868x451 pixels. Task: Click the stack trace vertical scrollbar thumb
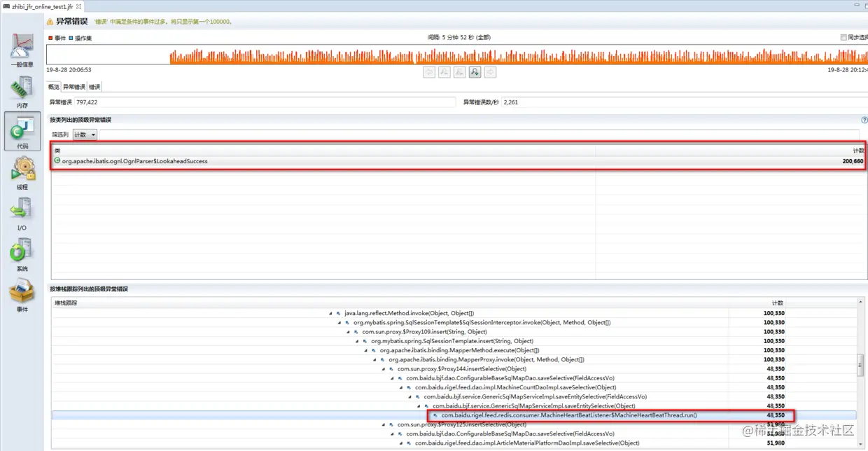tap(860, 366)
